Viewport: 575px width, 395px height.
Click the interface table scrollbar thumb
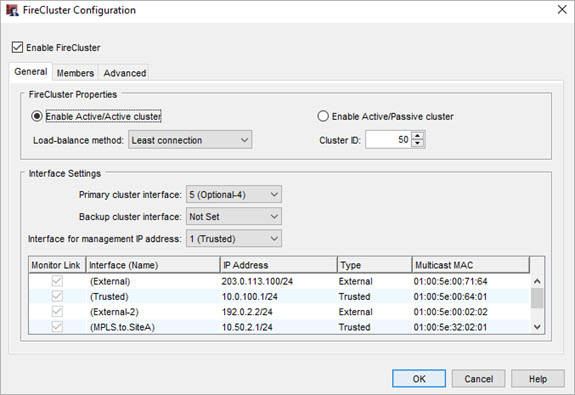(x=537, y=298)
